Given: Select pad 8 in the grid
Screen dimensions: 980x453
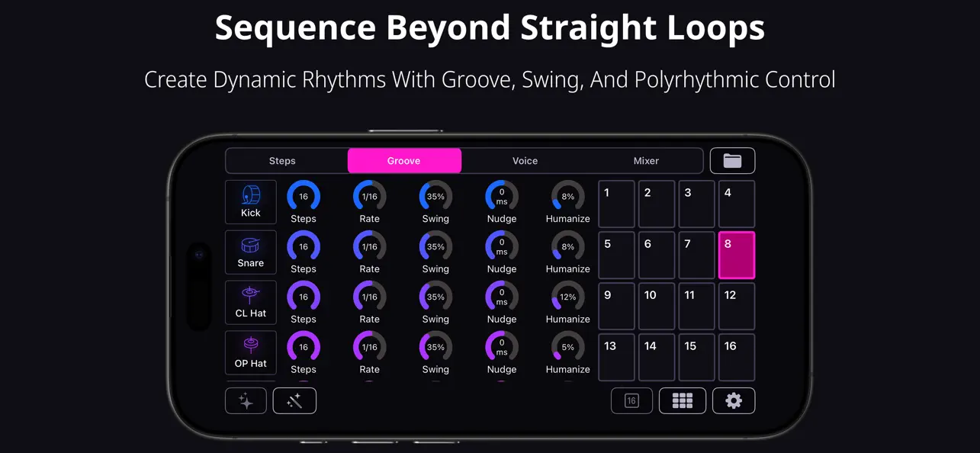Looking at the screenshot, I should click(x=736, y=255).
